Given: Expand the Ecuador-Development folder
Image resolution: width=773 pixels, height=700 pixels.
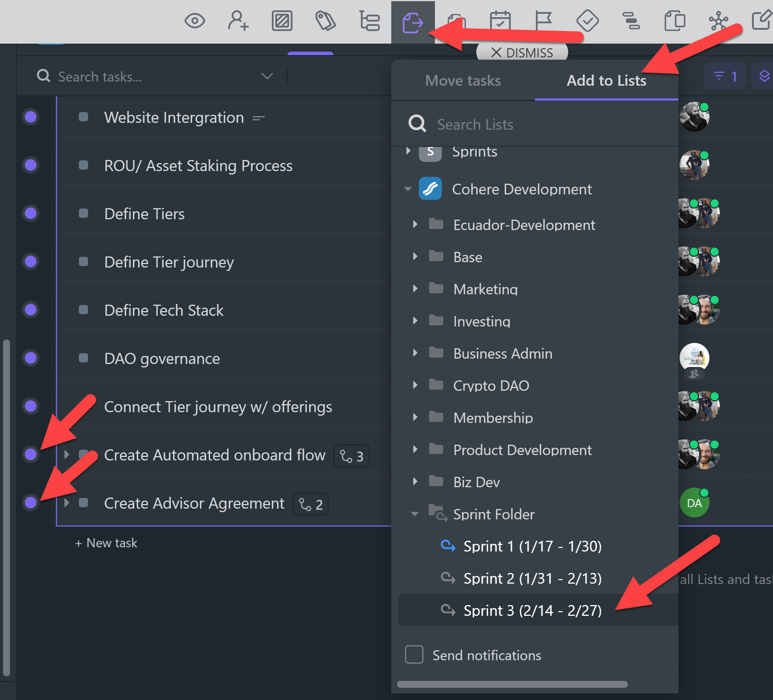Looking at the screenshot, I should click(x=415, y=225).
